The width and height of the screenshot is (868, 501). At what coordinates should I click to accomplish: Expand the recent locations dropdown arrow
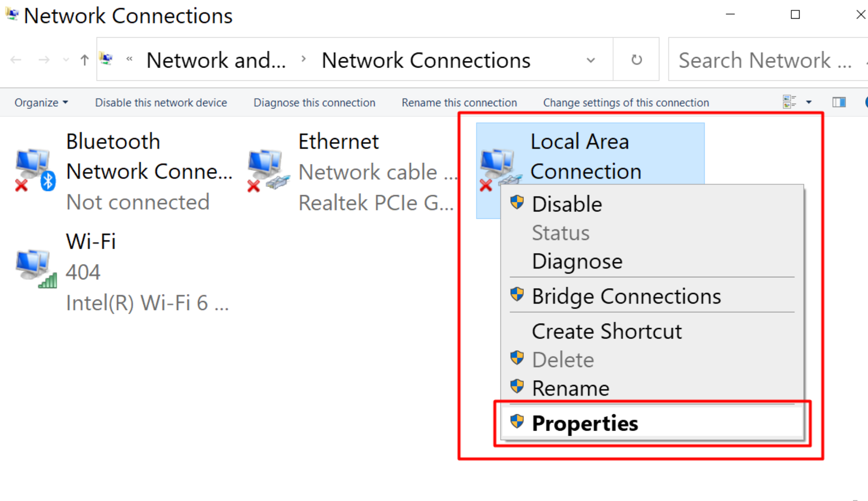tap(66, 60)
